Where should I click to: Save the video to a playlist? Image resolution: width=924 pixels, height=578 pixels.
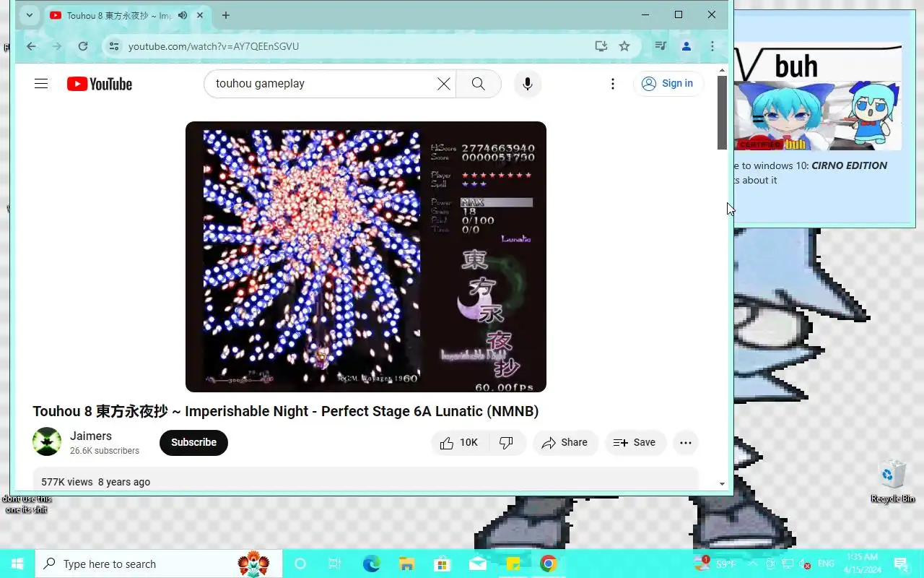coord(635,442)
